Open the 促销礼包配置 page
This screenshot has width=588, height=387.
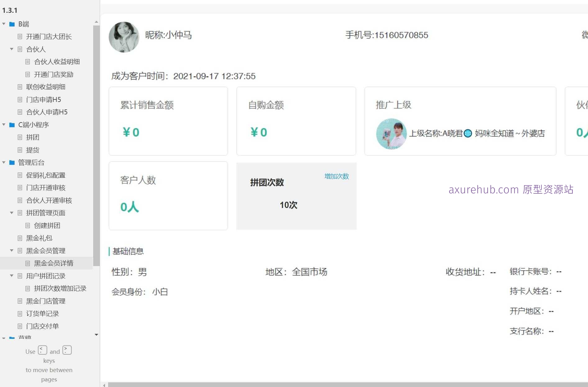click(x=46, y=175)
